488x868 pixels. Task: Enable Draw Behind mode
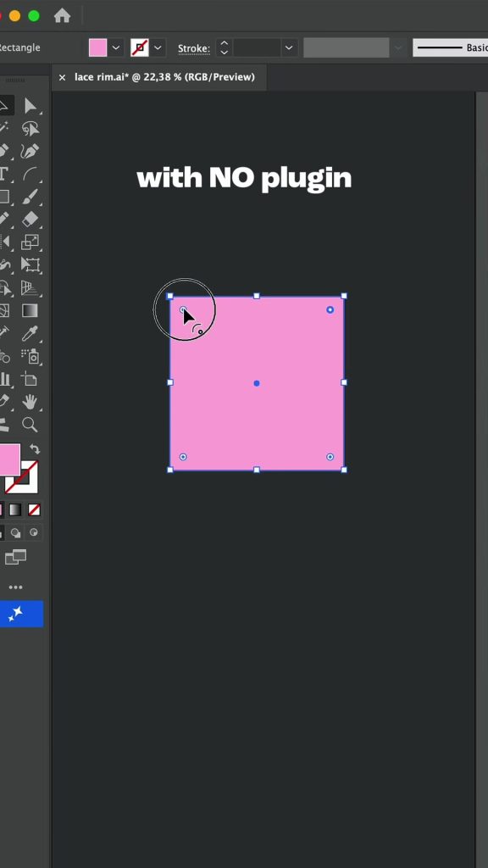coord(15,533)
